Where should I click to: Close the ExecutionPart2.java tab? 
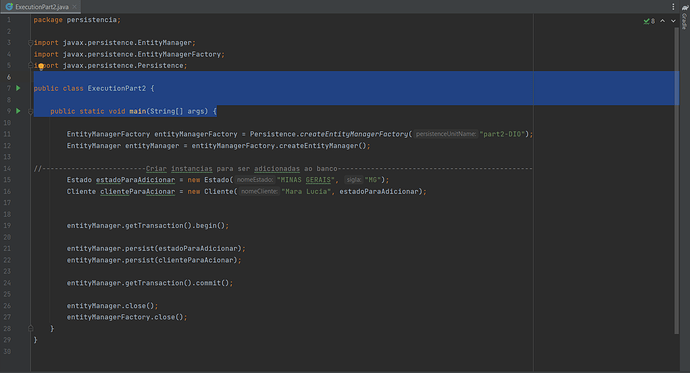click(x=74, y=7)
